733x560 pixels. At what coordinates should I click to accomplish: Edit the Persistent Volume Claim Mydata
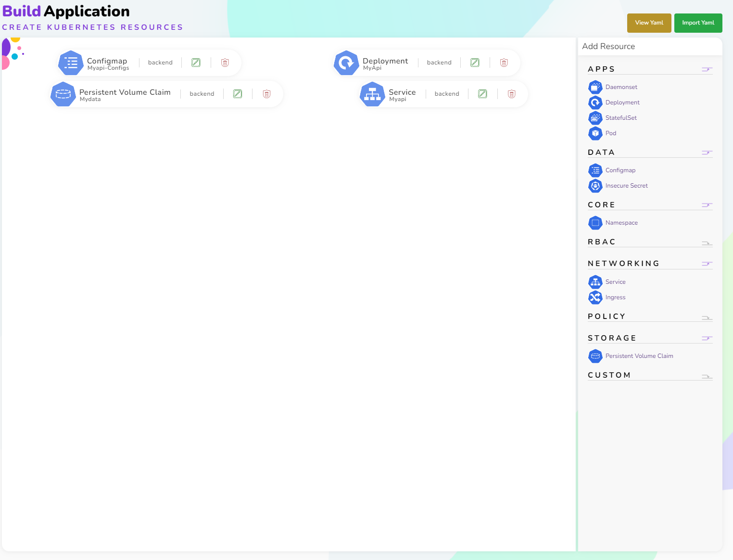238,94
